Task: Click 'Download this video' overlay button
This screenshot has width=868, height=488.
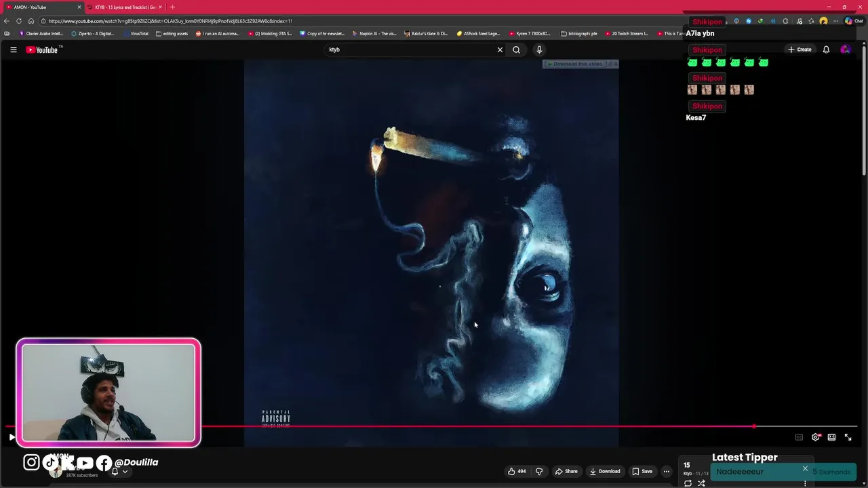Action: pyautogui.click(x=576, y=64)
